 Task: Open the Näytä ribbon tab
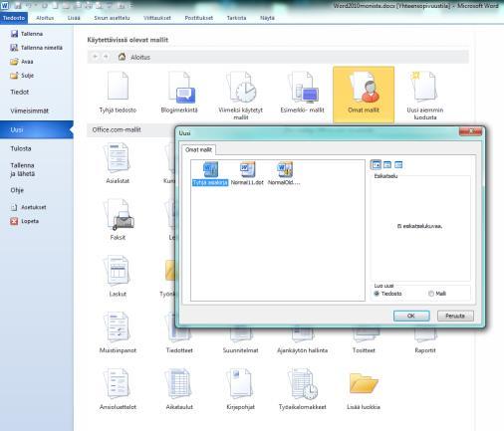coord(267,18)
